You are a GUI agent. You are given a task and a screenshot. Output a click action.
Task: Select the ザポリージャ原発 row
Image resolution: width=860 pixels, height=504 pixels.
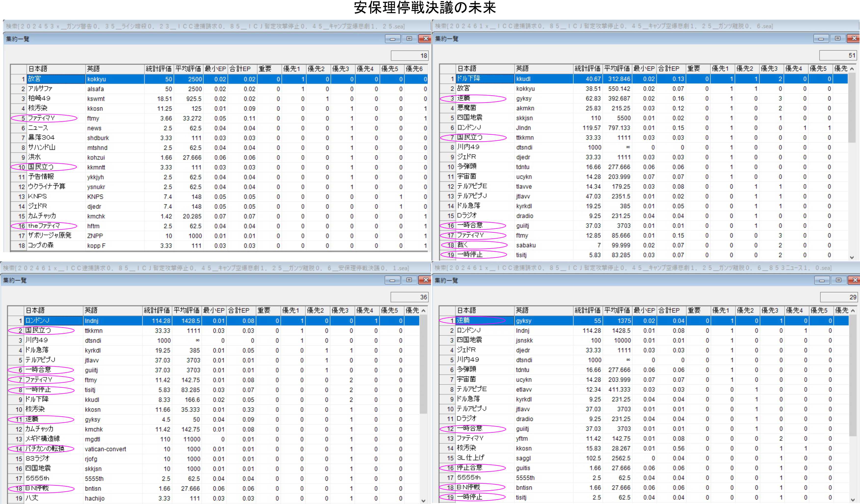pos(50,236)
